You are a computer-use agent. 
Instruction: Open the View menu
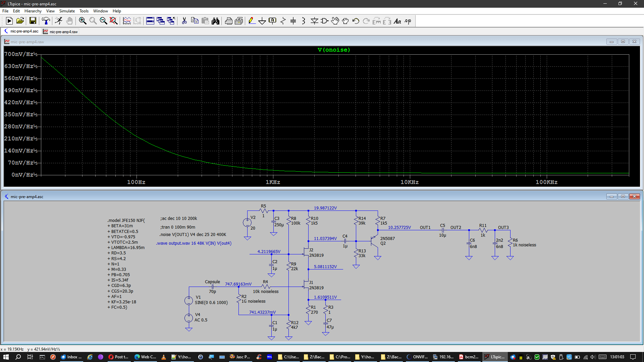pyautogui.click(x=50, y=11)
